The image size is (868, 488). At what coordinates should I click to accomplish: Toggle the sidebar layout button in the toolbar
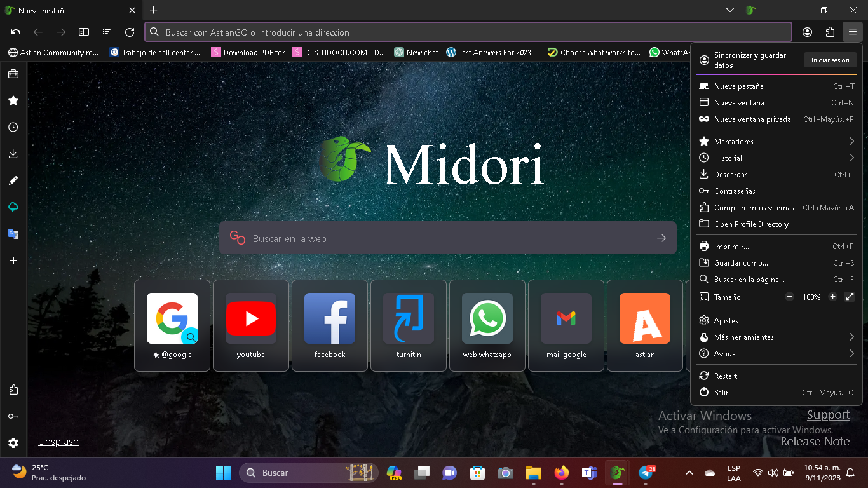point(84,32)
